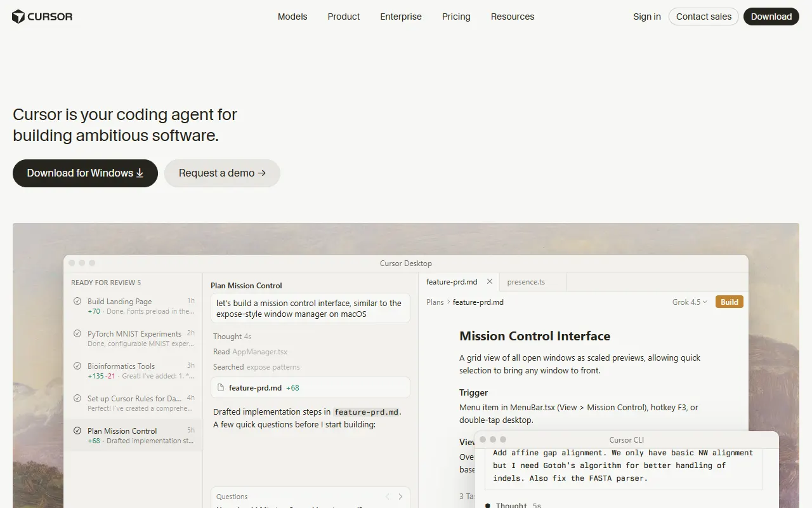Open the PyTorch MNIST Experiments task
Screen dimensions: 812x508
coord(133,338)
